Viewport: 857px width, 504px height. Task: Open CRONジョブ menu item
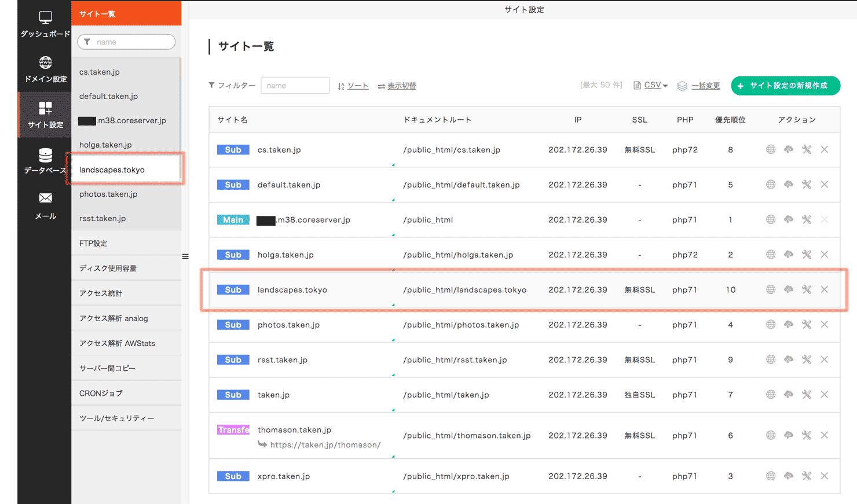[x=126, y=393]
